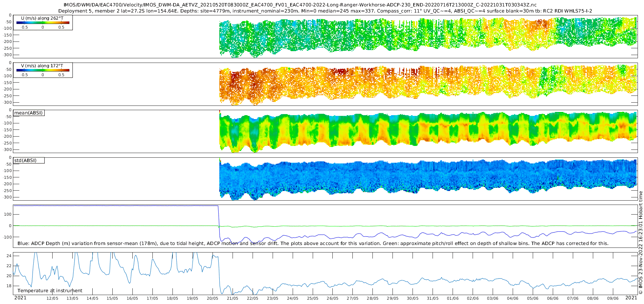The image size is (644, 304).
Task: Click the -100 tick on ADCP depth variation axis
Action: click(x=7, y=237)
